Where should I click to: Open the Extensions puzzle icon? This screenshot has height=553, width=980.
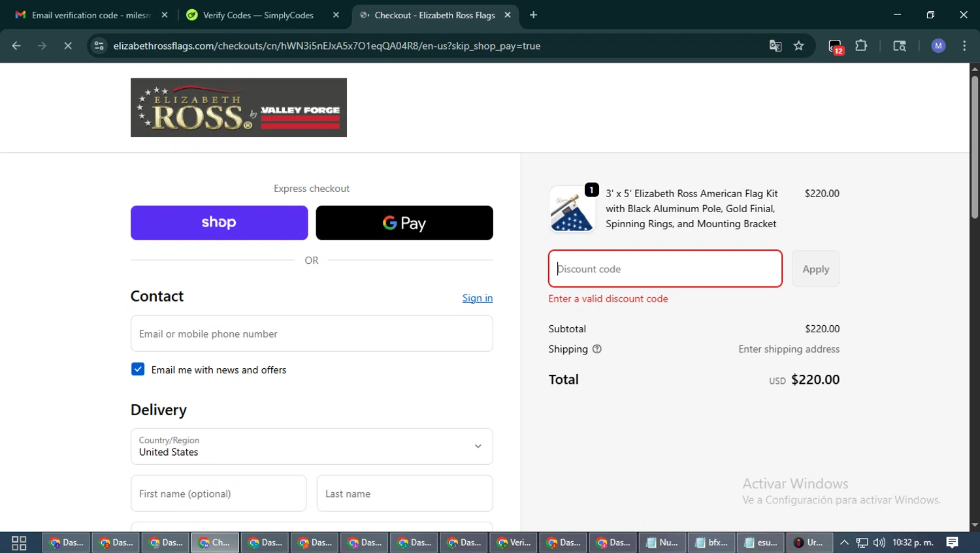[x=861, y=46]
